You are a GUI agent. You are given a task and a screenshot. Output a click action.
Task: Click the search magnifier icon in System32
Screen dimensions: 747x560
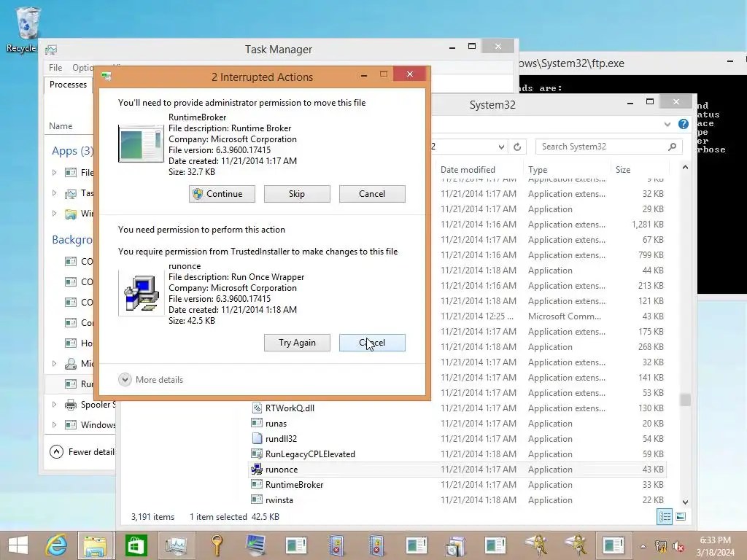click(672, 147)
